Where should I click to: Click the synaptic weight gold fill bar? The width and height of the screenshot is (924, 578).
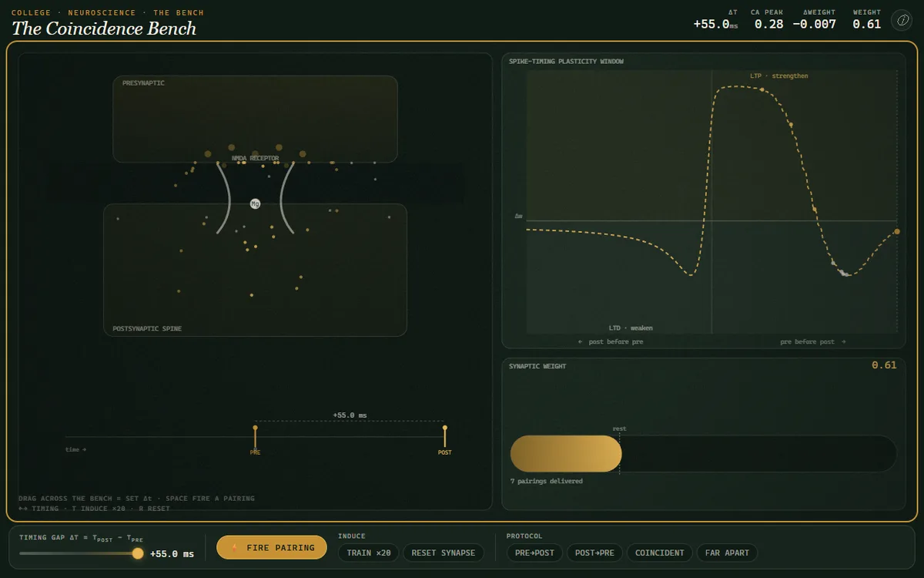[x=566, y=454]
